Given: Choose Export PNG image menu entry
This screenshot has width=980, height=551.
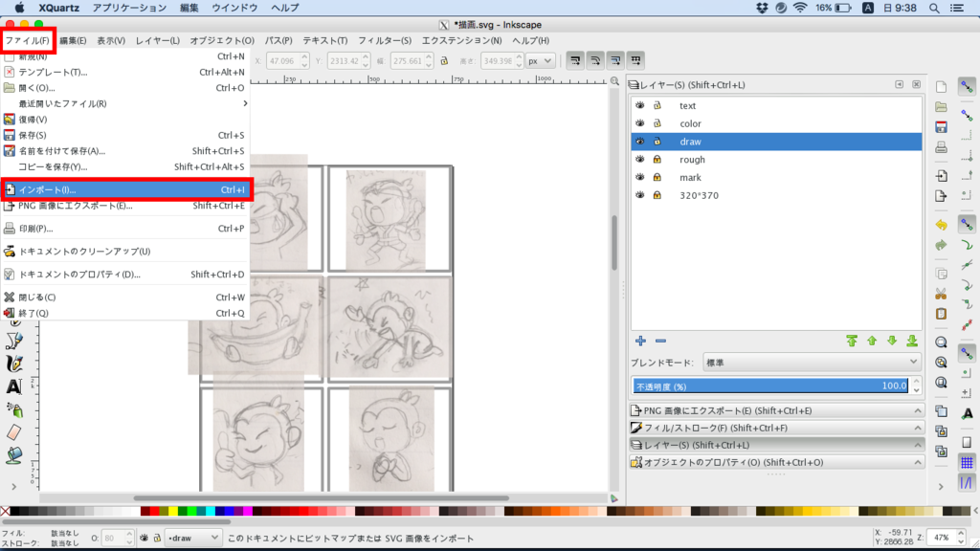Looking at the screenshot, I should pyautogui.click(x=125, y=206).
